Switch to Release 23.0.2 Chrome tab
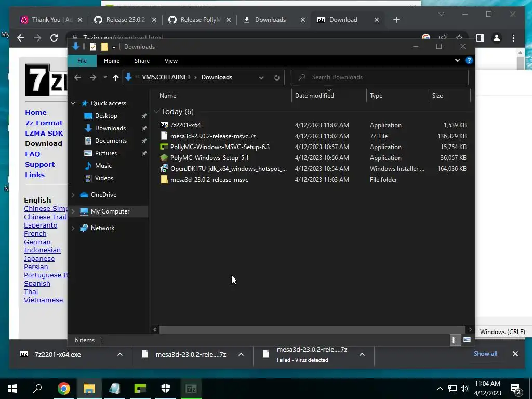This screenshot has width=532, height=399. [x=125, y=20]
